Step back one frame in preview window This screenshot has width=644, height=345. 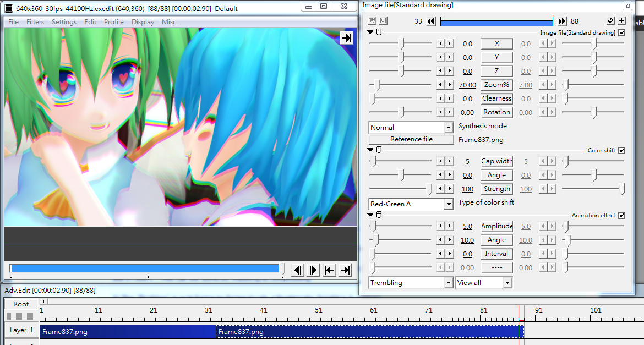298,270
